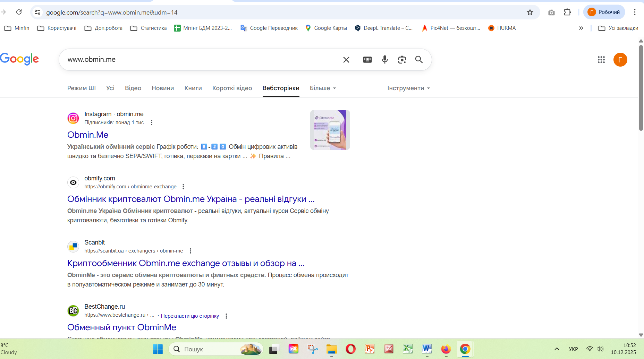Image resolution: width=644 pixels, height=359 pixels.
Task: Open the ObminMe Instagram result thumbnail
Action: pos(330,130)
